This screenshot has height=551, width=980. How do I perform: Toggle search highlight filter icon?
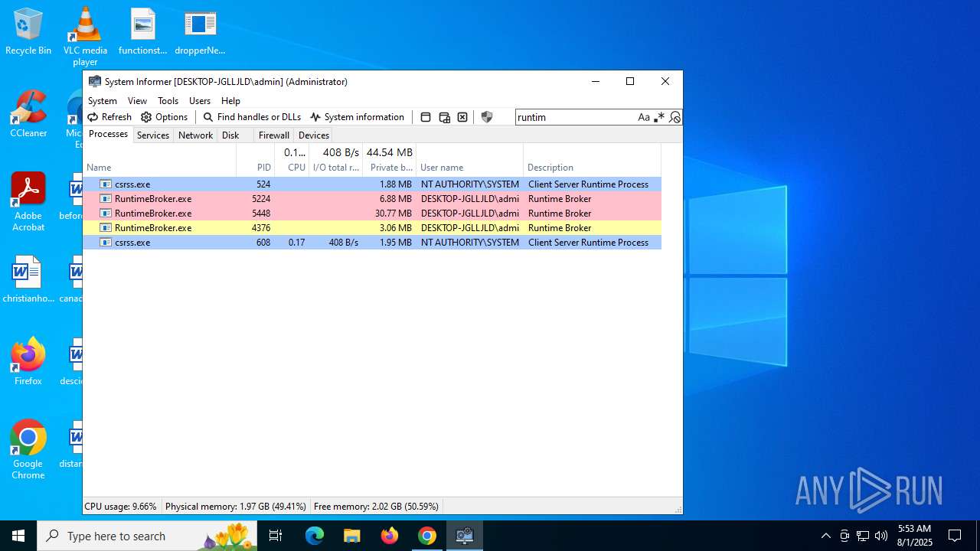675,117
